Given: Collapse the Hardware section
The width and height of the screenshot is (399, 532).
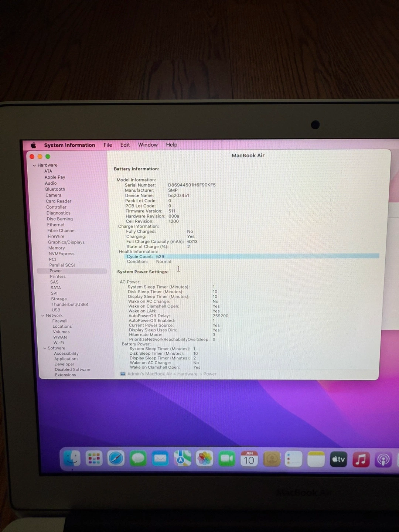Looking at the screenshot, I should pos(34,166).
